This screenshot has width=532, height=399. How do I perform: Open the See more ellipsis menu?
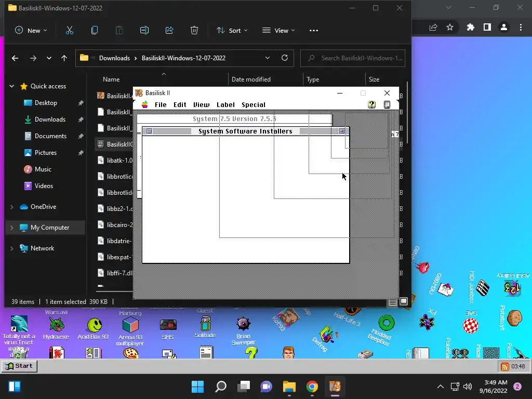pyautogui.click(x=314, y=30)
